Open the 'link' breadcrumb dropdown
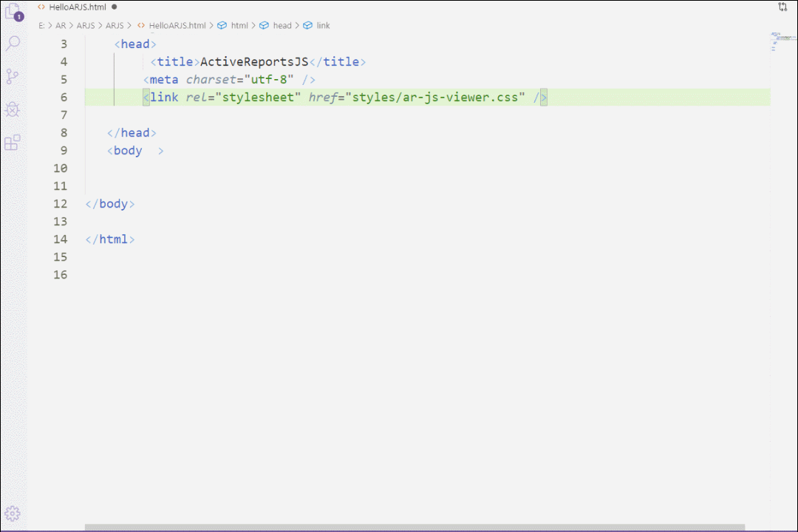The height and width of the screenshot is (532, 798). 323,25
